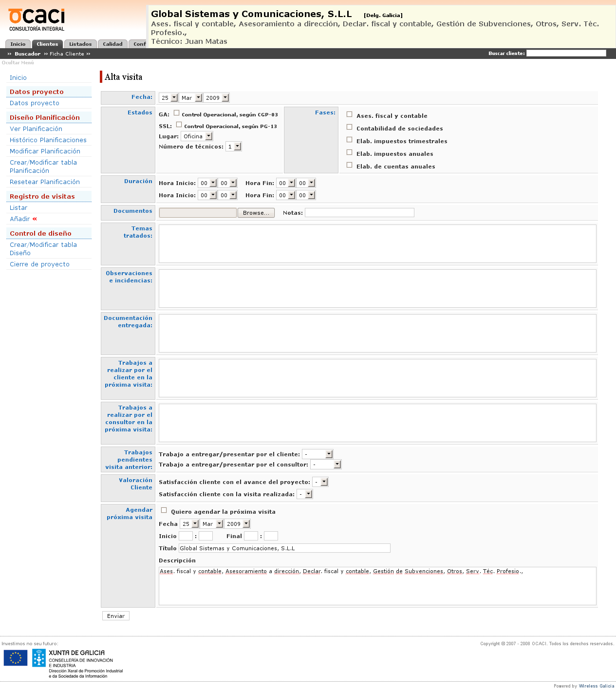616x690 pixels.
Task: Expand the Número de técnicos dropdown
Action: point(234,147)
